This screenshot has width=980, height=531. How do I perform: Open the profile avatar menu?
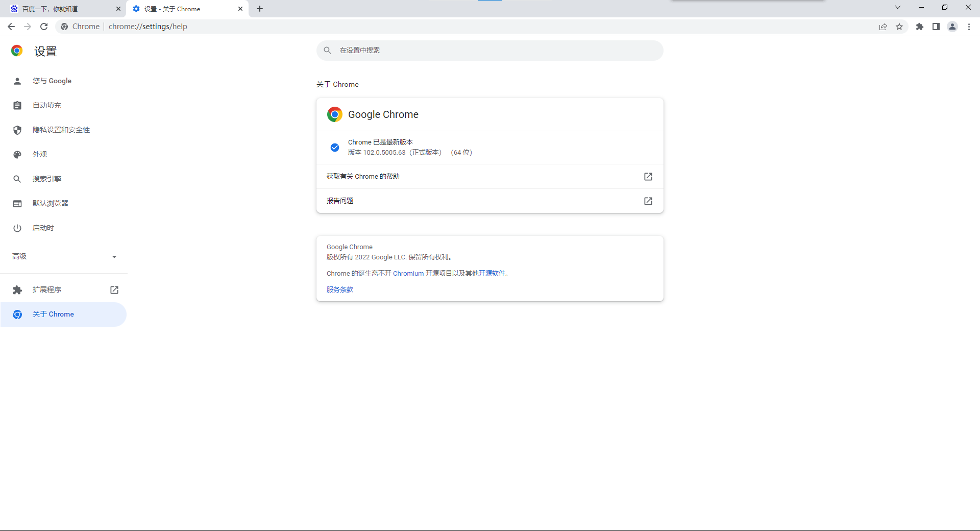coord(952,27)
